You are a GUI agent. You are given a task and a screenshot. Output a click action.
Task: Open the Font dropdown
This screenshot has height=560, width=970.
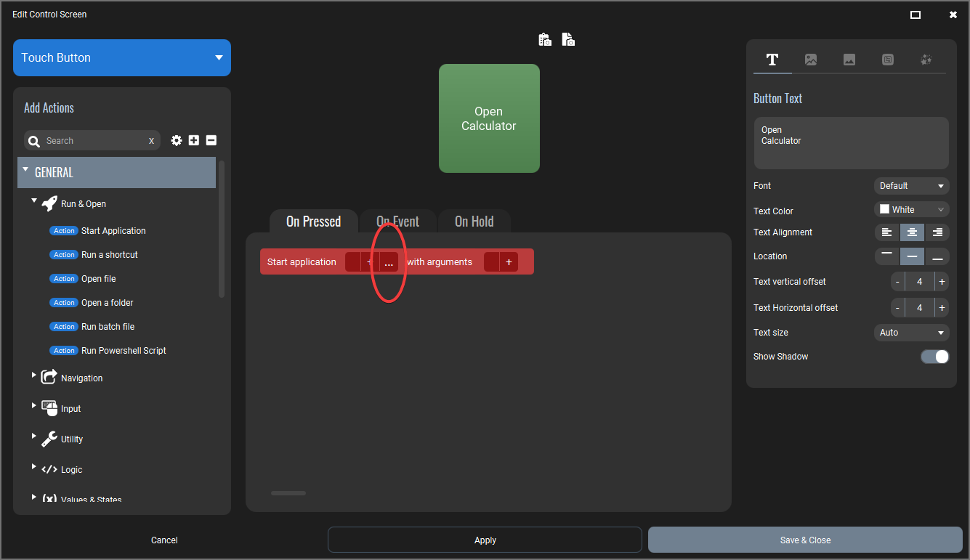click(912, 186)
